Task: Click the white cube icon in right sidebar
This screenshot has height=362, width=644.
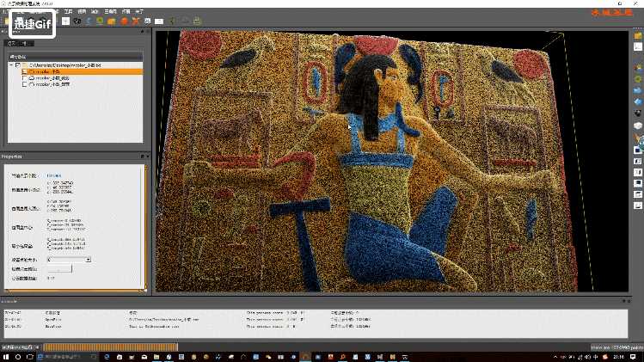Action: (x=638, y=126)
